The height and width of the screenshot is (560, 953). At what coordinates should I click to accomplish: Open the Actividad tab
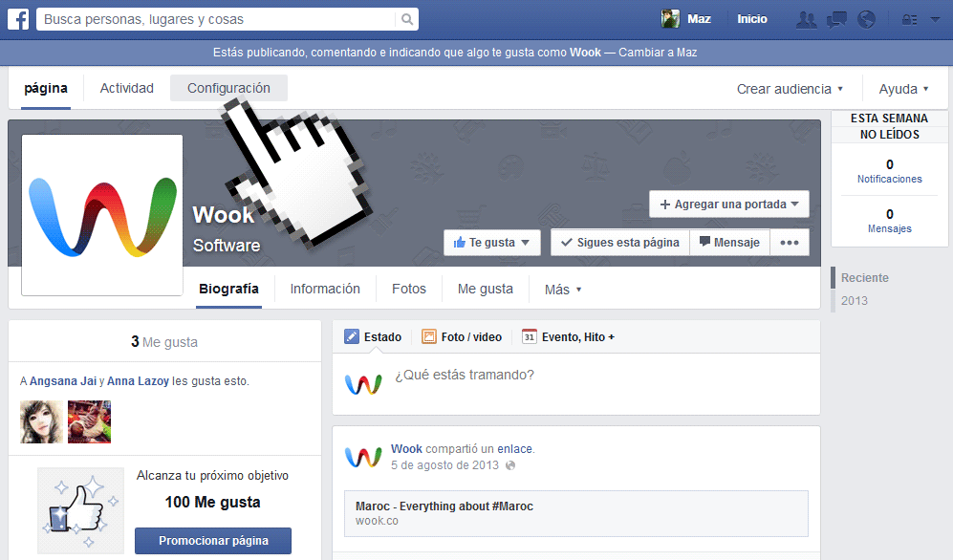point(126,88)
